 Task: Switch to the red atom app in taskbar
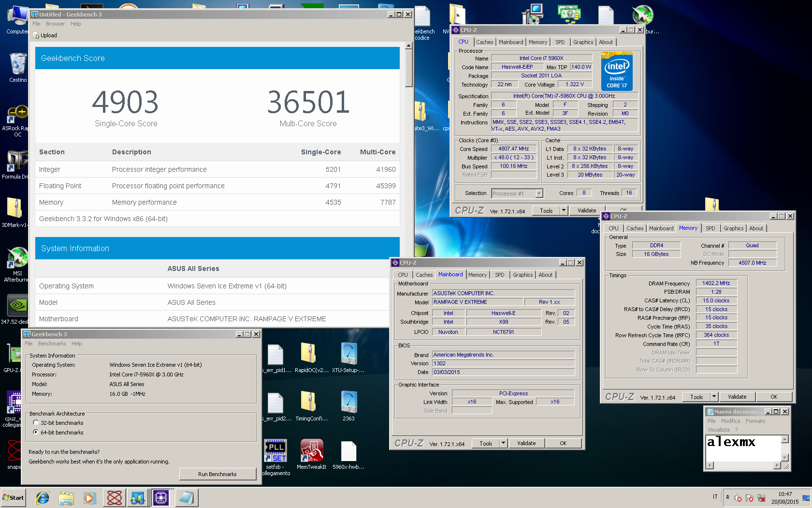coord(114,497)
